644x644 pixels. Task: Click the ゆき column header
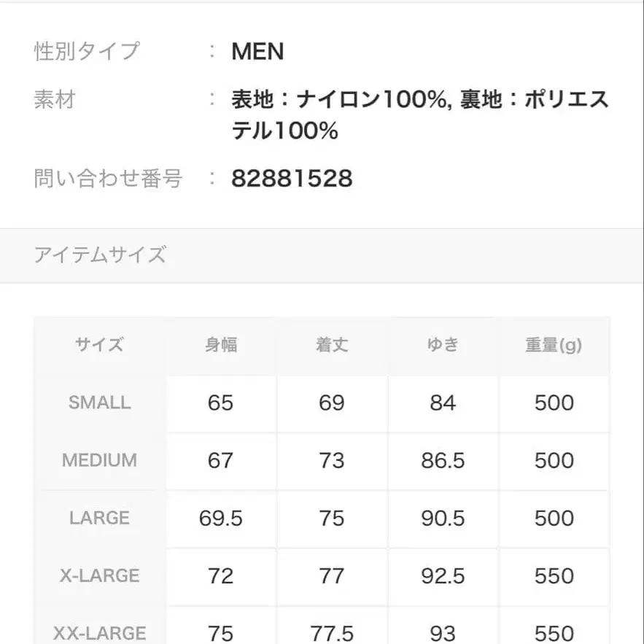pyautogui.click(x=443, y=345)
